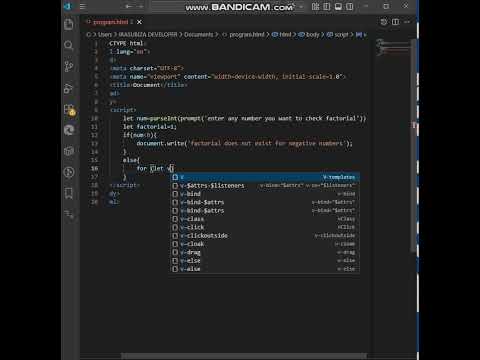
Task: Click the vertical editor scrollbar
Action: [413, 145]
